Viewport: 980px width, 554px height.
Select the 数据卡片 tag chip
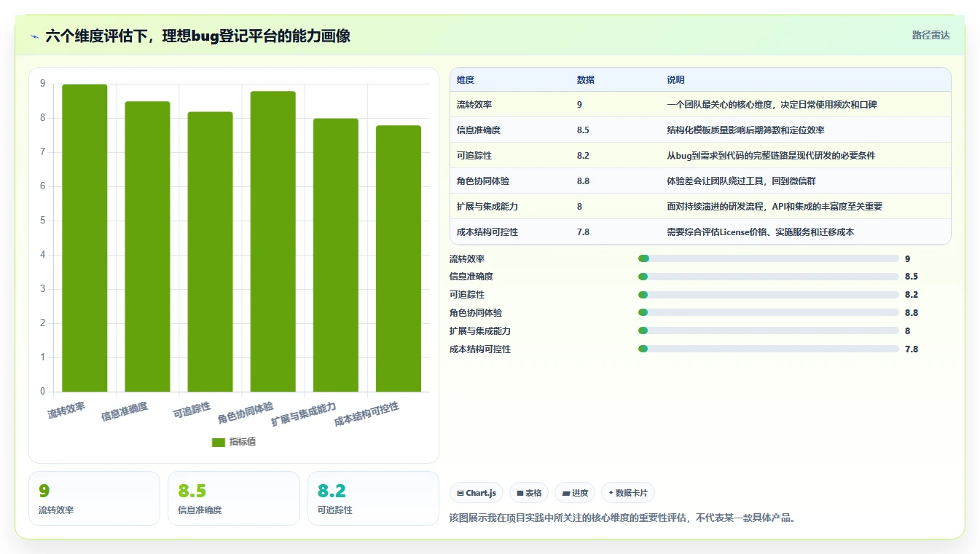tap(627, 493)
